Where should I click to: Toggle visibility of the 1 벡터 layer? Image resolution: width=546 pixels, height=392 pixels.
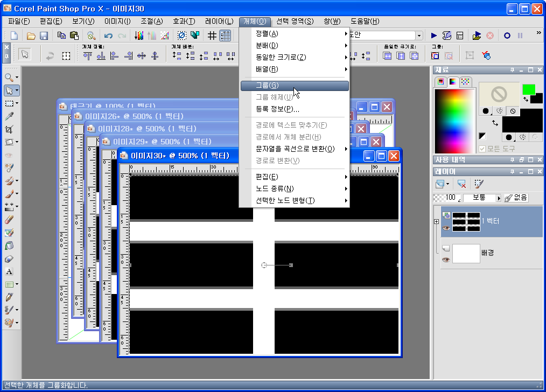click(x=446, y=228)
